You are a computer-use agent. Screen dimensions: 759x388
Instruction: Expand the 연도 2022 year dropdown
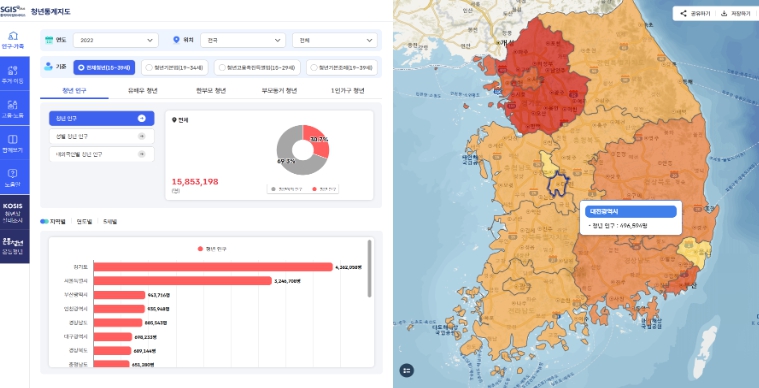(x=116, y=40)
